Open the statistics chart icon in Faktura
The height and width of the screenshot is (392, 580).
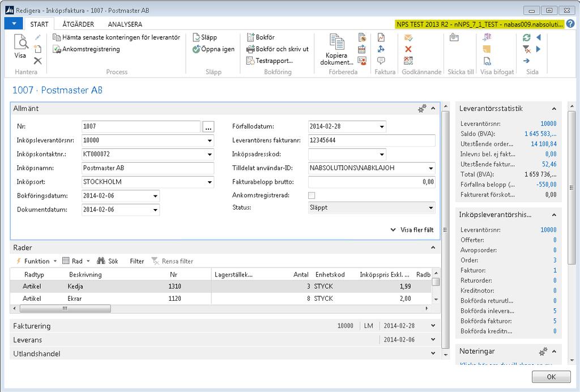pos(381,37)
